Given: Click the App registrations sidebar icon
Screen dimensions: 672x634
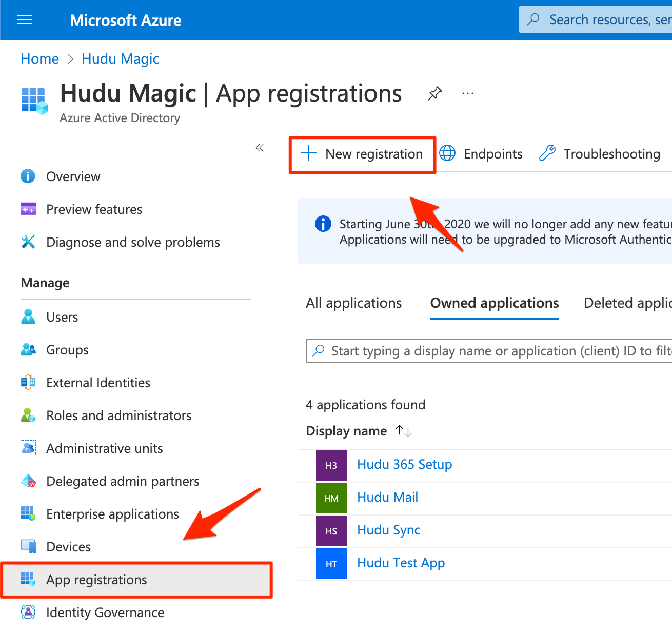Looking at the screenshot, I should coord(28,579).
